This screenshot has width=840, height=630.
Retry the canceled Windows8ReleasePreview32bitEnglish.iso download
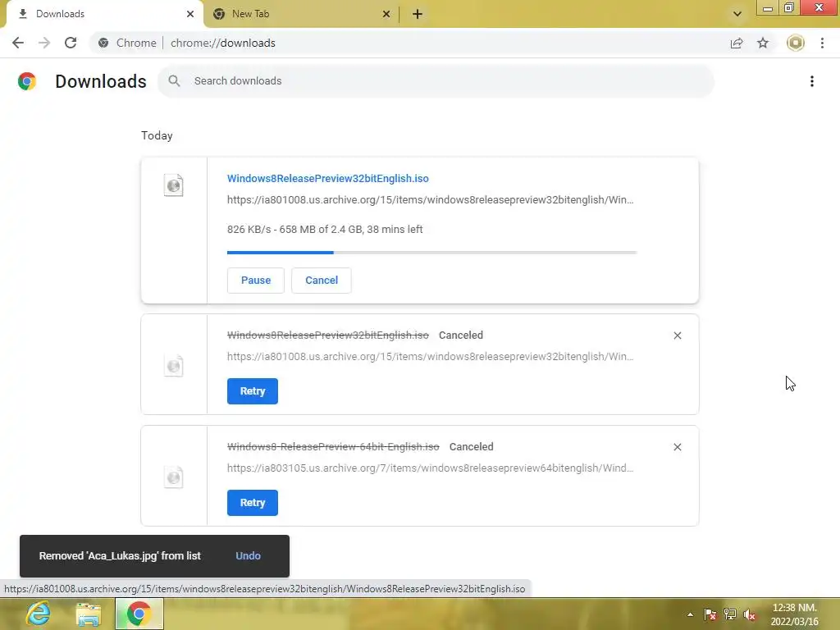click(253, 391)
